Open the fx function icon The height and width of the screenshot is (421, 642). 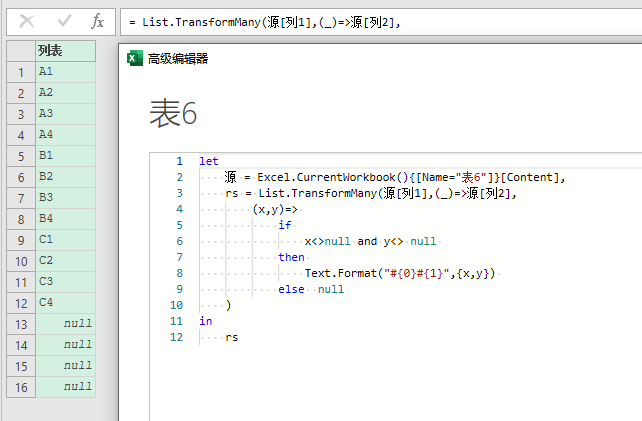(x=97, y=21)
